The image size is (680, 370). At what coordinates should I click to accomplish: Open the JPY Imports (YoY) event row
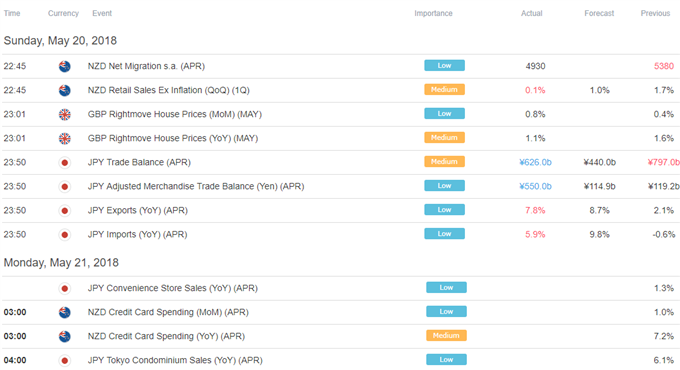(340, 235)
